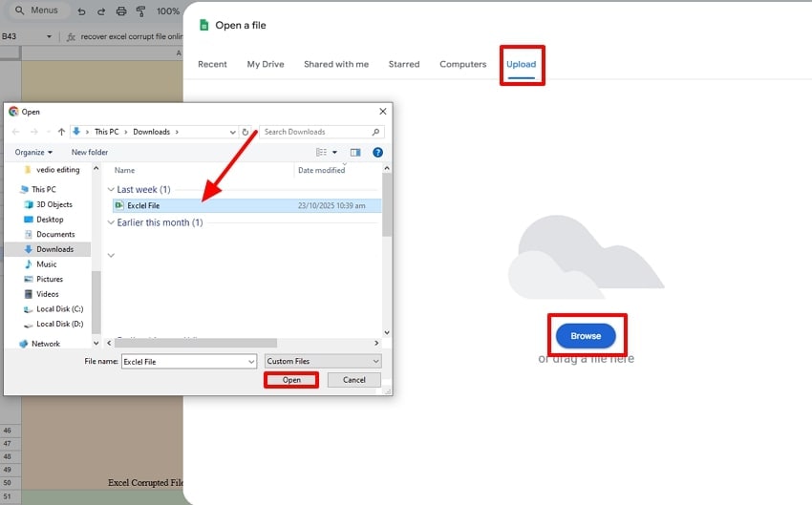Click the Redo icon in Sheets toolbar

pyautogui.click(x=101, y=11)
